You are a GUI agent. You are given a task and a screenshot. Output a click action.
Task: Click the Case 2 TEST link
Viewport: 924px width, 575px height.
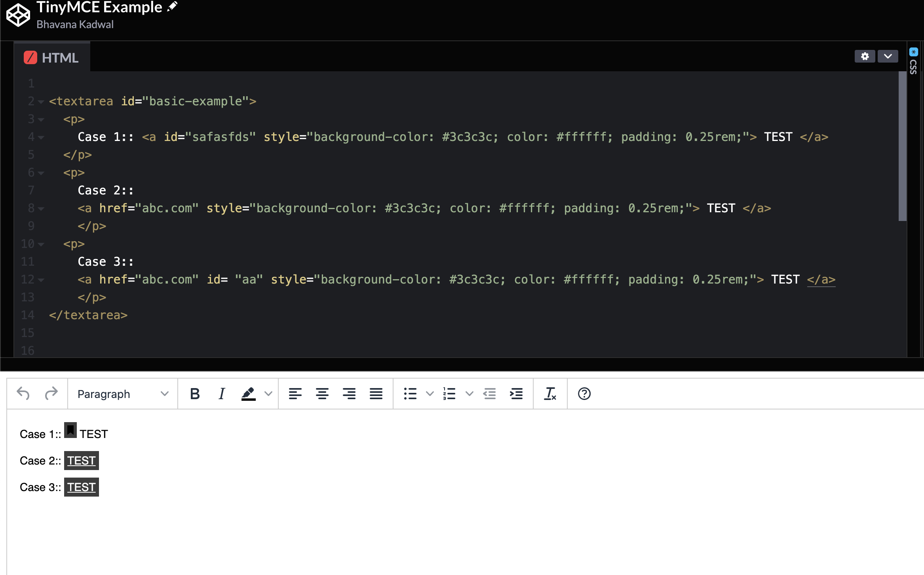coord(81,460)
